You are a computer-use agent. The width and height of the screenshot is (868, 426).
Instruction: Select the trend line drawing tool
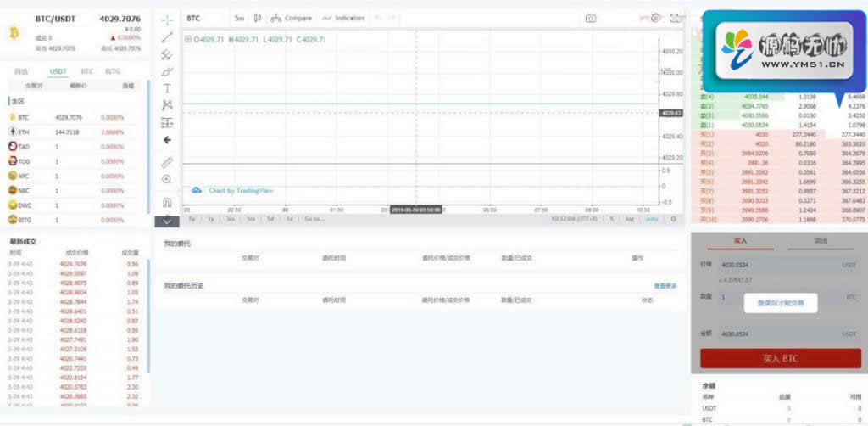(167, 37)
